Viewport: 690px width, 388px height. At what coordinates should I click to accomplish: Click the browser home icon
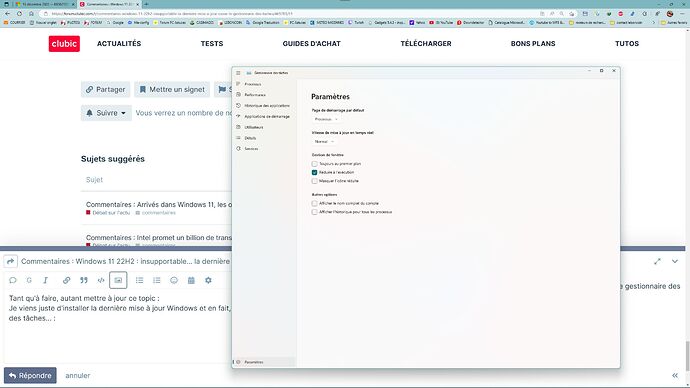tap(31, 14)
